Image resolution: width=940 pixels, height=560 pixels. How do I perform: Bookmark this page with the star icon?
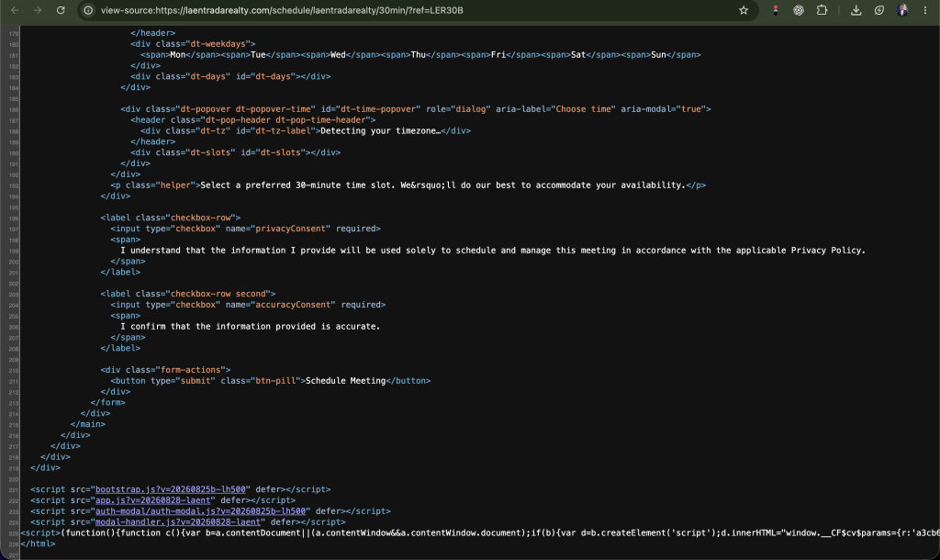point(744,10)
